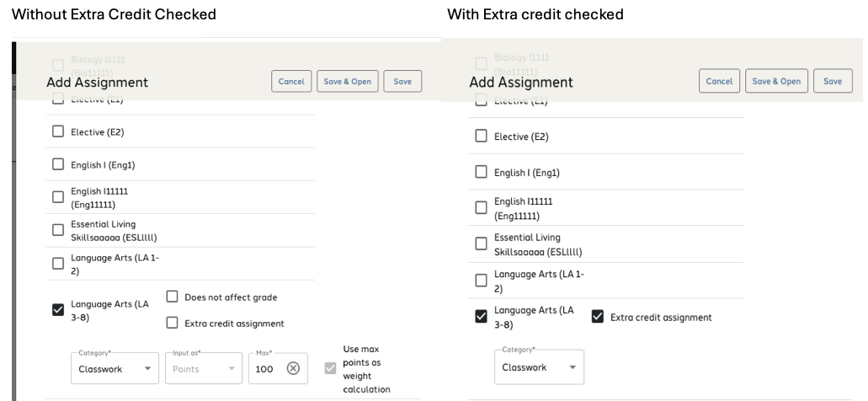
Task: Select Essential Living Skills in the left dialog
Action: click(x=58, y=230)
